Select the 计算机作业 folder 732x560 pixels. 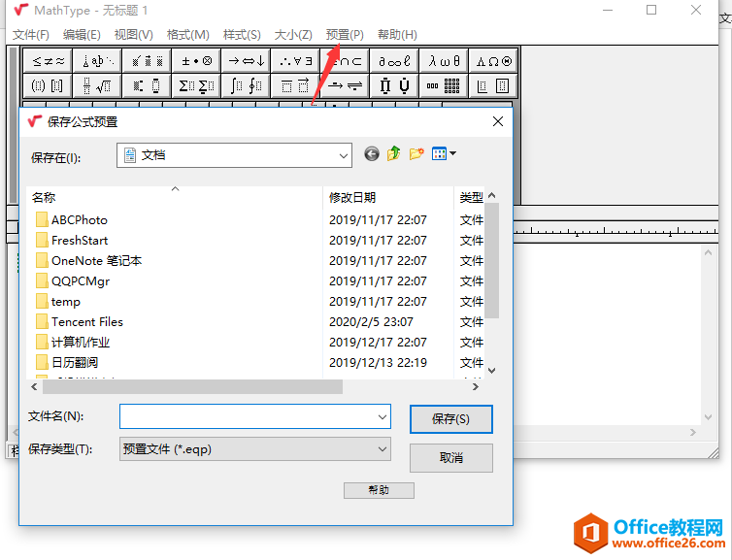coord(73,343)
